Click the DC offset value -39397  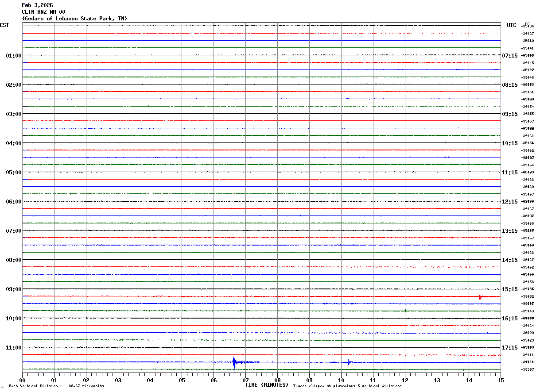coord(527,369)
